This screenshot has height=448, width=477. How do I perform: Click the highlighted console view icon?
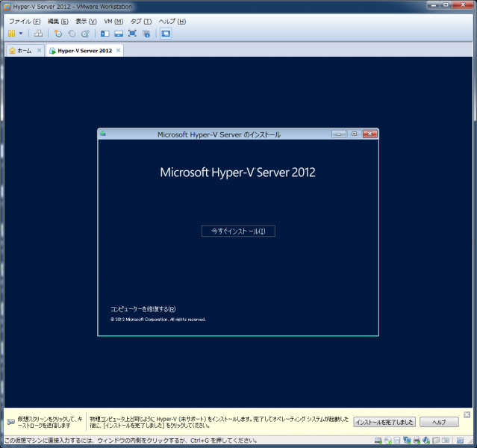coord(166,34)
